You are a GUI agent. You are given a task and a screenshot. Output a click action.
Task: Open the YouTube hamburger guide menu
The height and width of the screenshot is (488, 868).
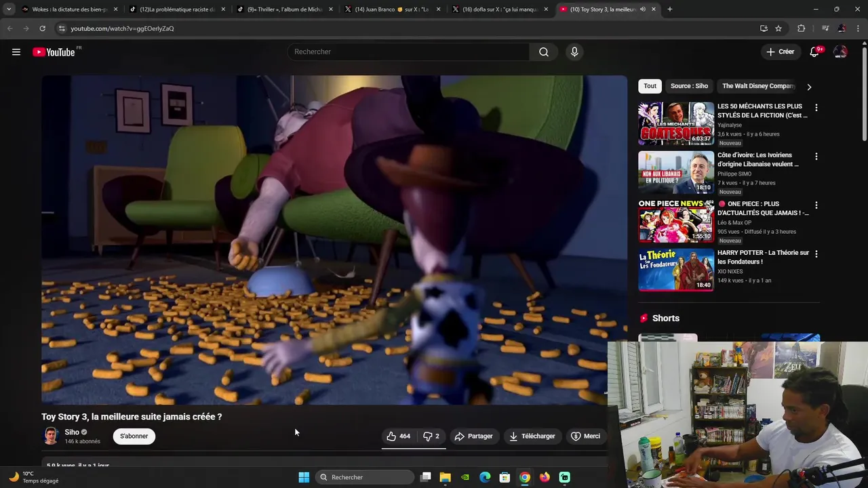click(x=16, y=52)
